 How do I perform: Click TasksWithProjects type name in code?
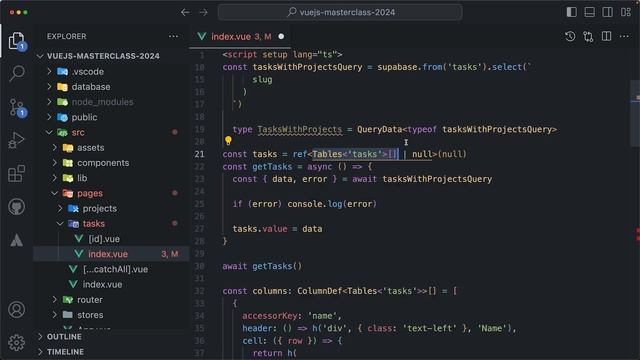pyautogui.click(x=300, y=129)
